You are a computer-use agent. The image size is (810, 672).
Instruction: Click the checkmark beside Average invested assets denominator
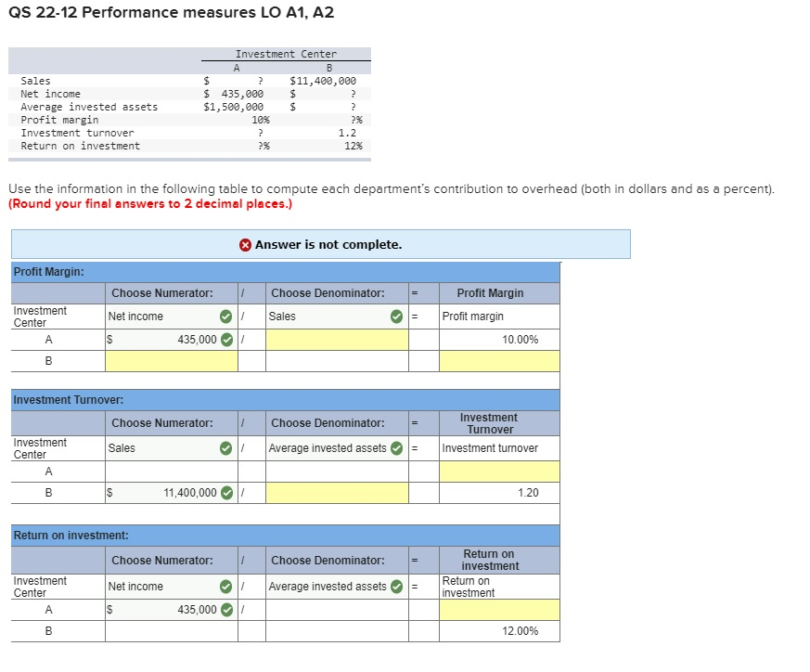pyautogui.click(x=399, y=448)
